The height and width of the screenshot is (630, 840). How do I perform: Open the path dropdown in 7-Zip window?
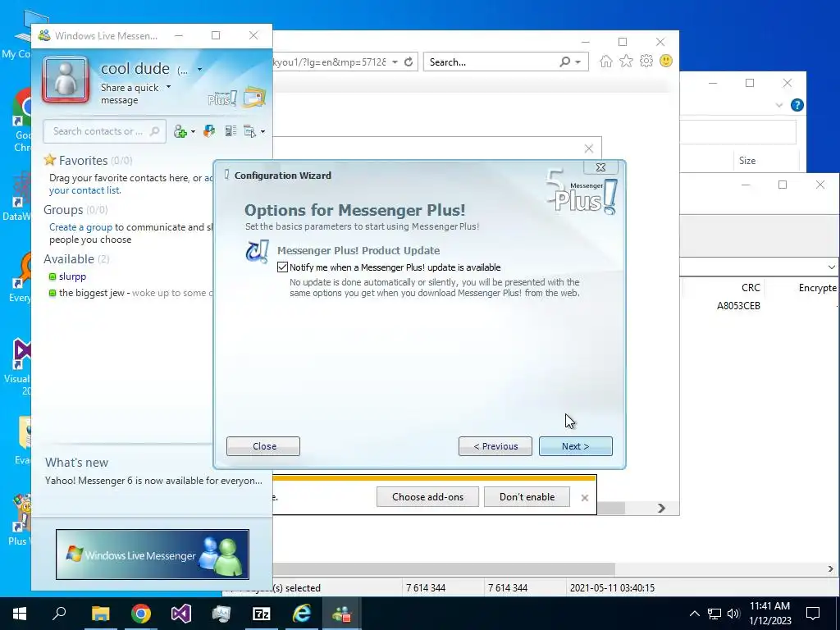831,267
